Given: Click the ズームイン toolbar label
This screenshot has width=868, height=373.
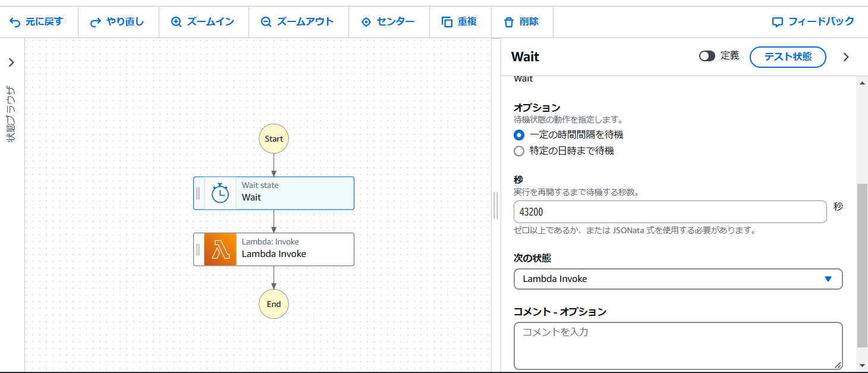Looking at the screenshot, I should [x=210, y=22].
